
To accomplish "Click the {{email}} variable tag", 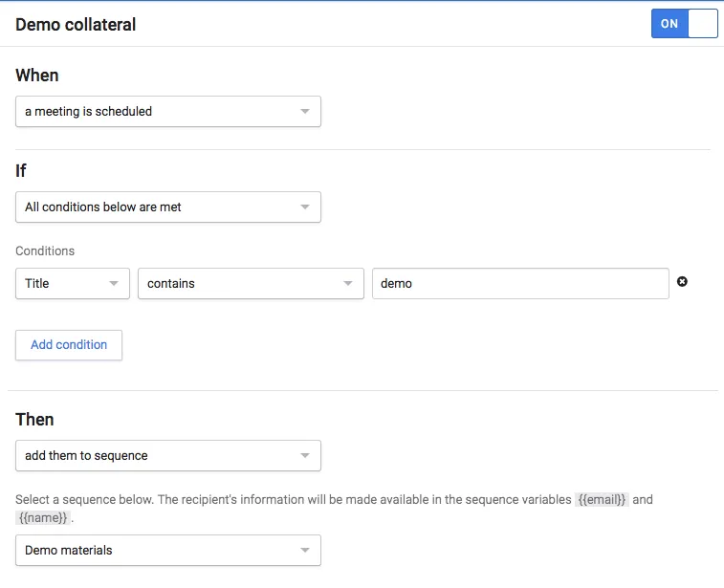I will [x=602, y=499].
